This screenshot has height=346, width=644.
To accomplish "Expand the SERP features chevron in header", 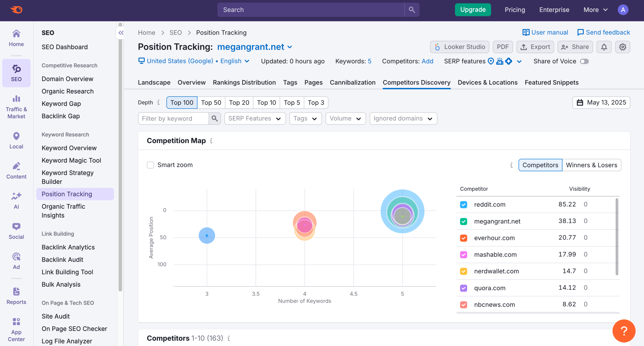I will (519, 61).
